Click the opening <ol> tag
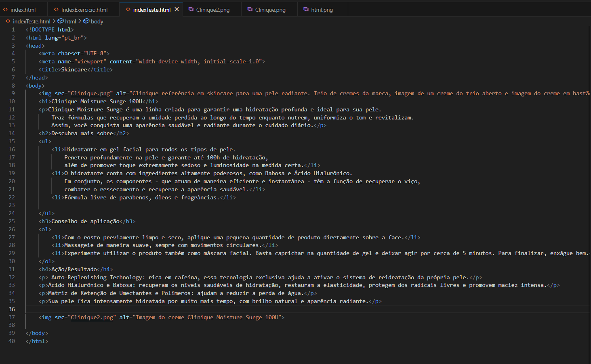Screen dimensions: 591x364 point(45,230)
